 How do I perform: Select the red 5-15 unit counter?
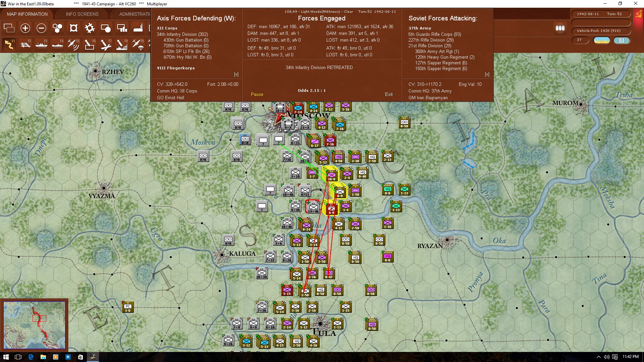tap(287, 290)
